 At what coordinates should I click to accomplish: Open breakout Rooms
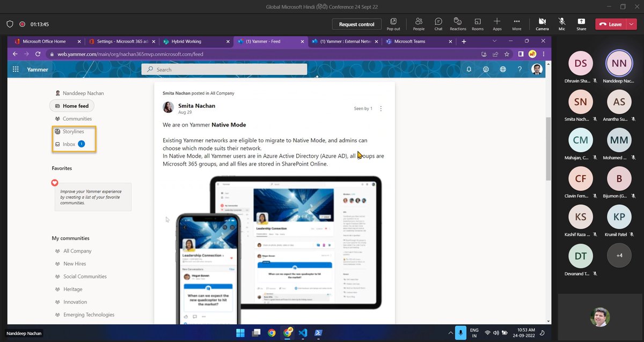pyautogui.click(x=478, y=24)
